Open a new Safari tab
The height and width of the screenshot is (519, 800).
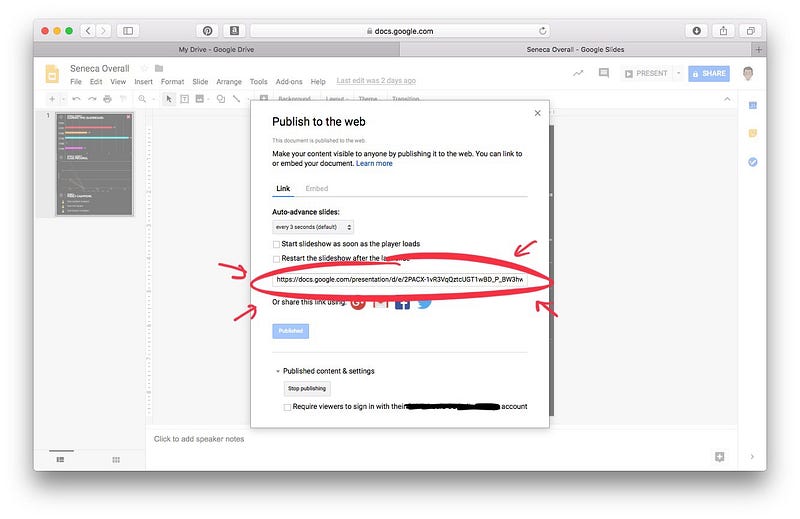(758, 50)
